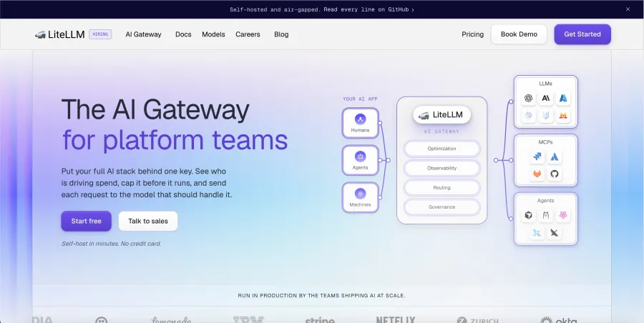Click the Agents robot icon tile

click(360, 160)
